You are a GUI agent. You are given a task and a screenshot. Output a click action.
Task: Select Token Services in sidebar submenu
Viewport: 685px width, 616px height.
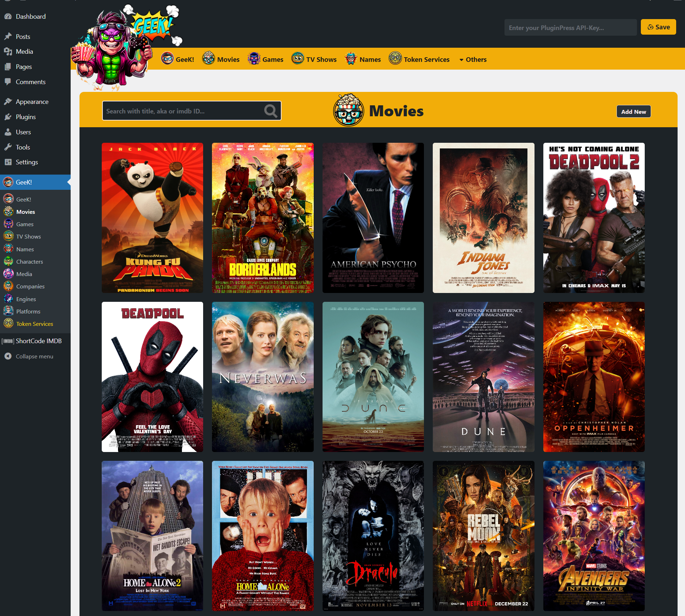(35, 324)
